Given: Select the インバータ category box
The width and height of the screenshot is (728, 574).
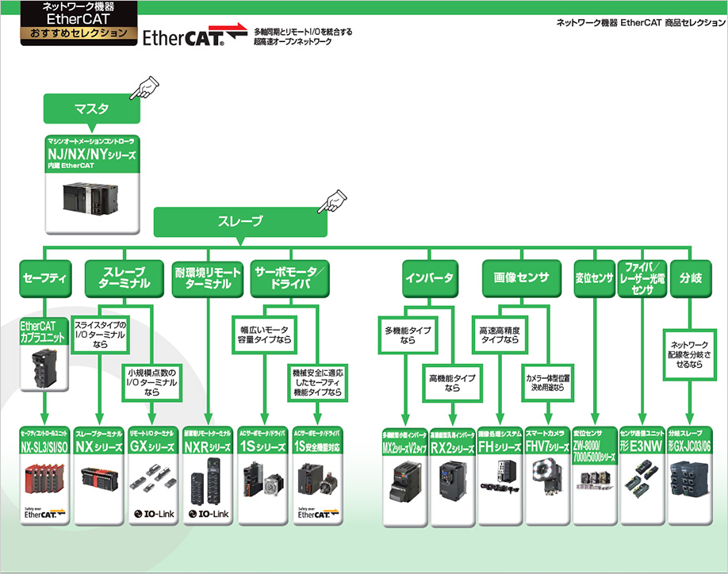Looking at the screenshot, I should coord(430,278).
